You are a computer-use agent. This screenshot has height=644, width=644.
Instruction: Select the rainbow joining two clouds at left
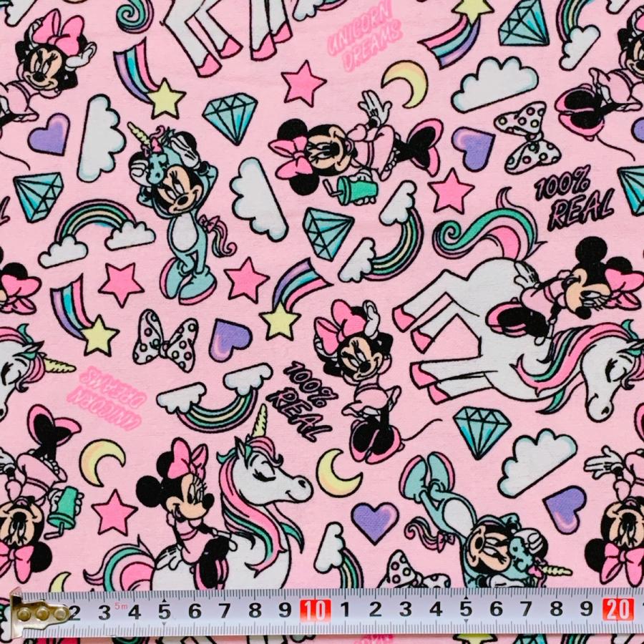[x=97, y=229]
